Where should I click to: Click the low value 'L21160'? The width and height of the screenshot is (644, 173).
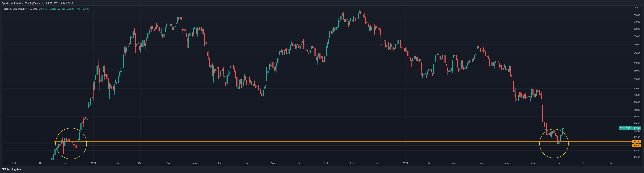[x=62, y=9]
